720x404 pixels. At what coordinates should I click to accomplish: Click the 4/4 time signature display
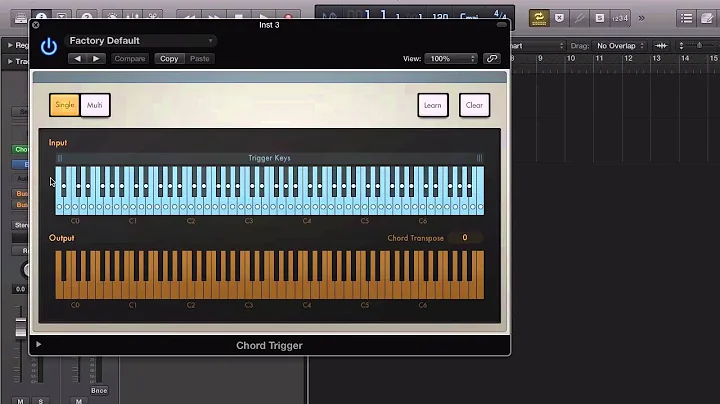[x=500, y=16]
